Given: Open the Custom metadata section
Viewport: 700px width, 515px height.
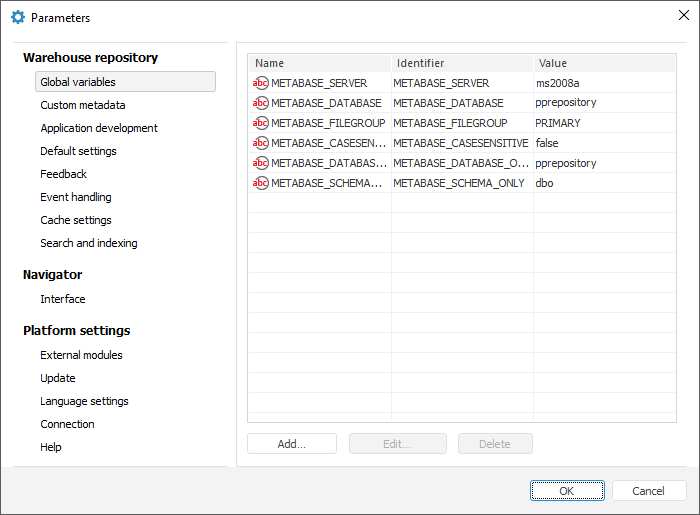Looking at the screenshot, I should tap(83, 105).
